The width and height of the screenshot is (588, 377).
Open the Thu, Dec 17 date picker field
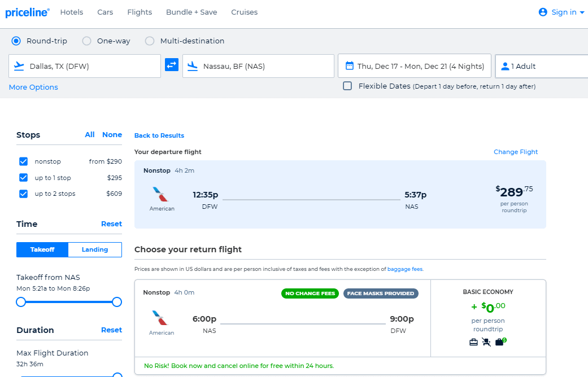tap(414, 66)
